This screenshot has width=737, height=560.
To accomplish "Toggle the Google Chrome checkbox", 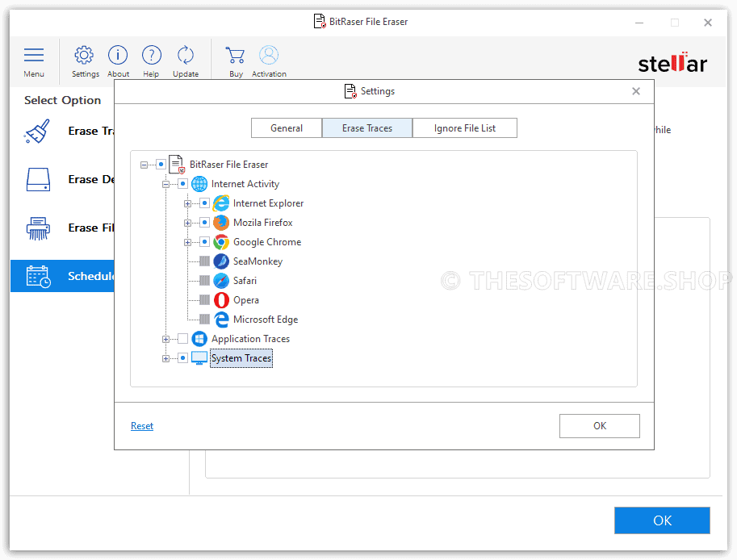I will click(204, 242).
